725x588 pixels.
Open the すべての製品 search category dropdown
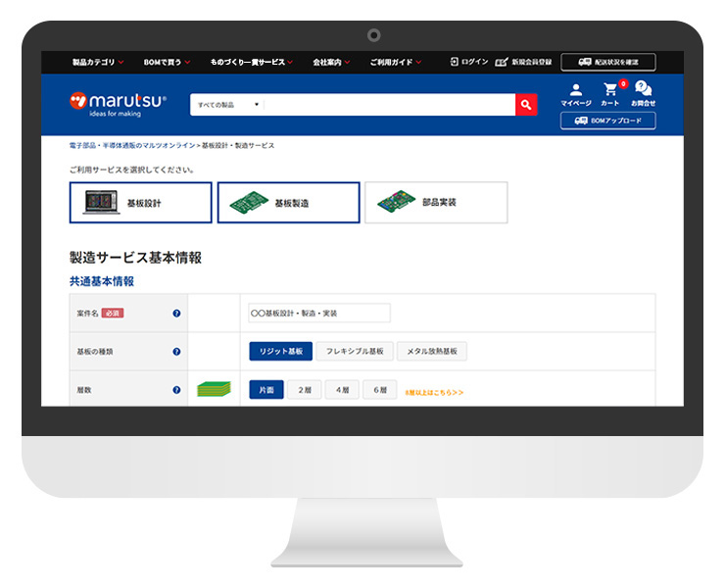228,105
